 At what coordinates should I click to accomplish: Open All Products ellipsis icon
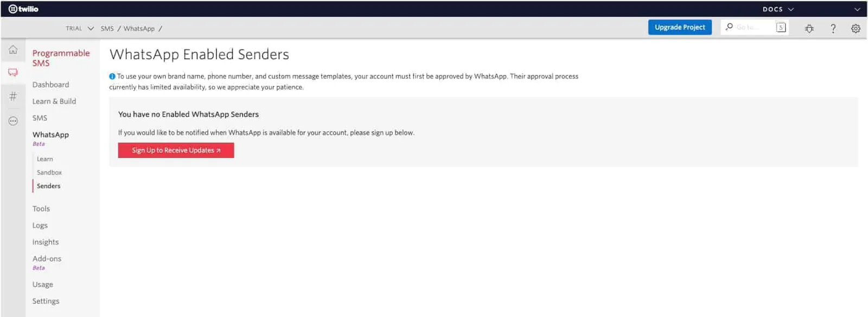pyautogui.click(x=13, y=121)
